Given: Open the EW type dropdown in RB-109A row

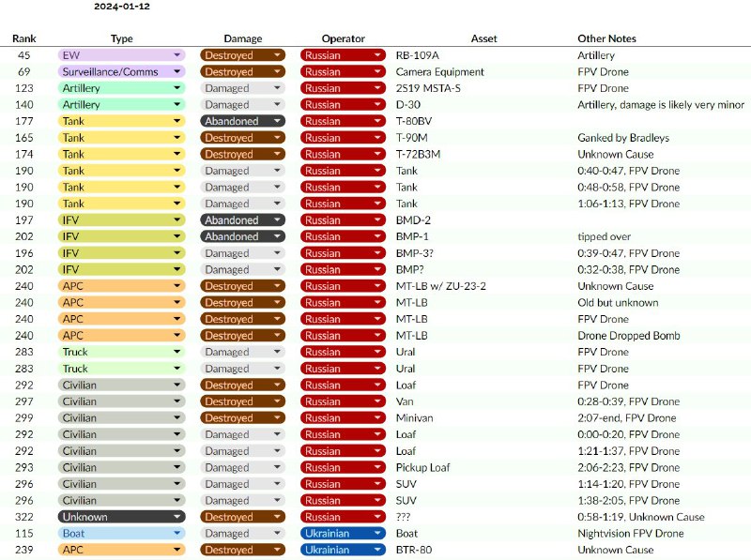Looking at the screenshot, I should pyautogui.click(x=121, y=55).
